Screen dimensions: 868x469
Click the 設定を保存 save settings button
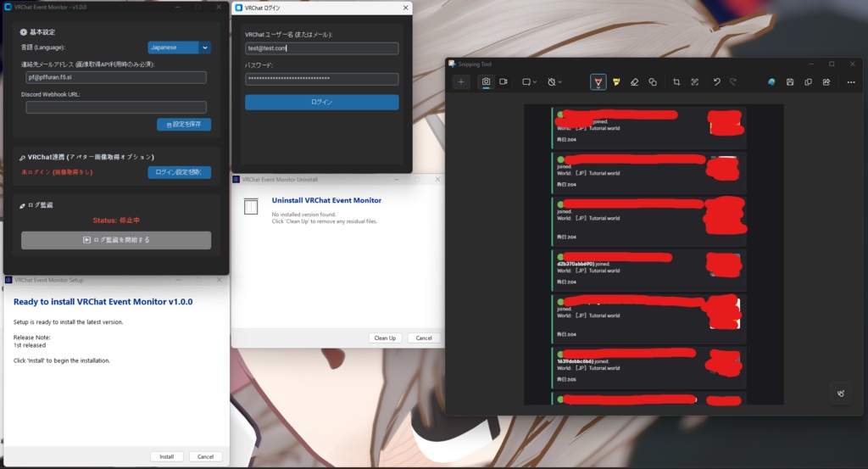[184, 125]
